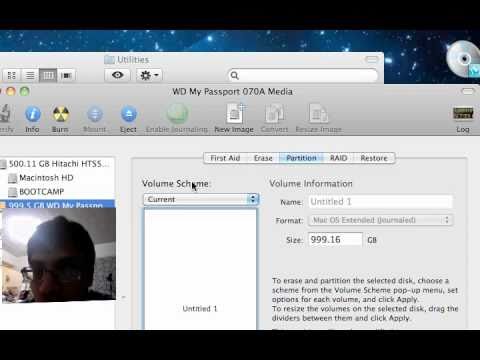Switch Finder to list view
Screen dimensions: 480x360
click(30, 75)
